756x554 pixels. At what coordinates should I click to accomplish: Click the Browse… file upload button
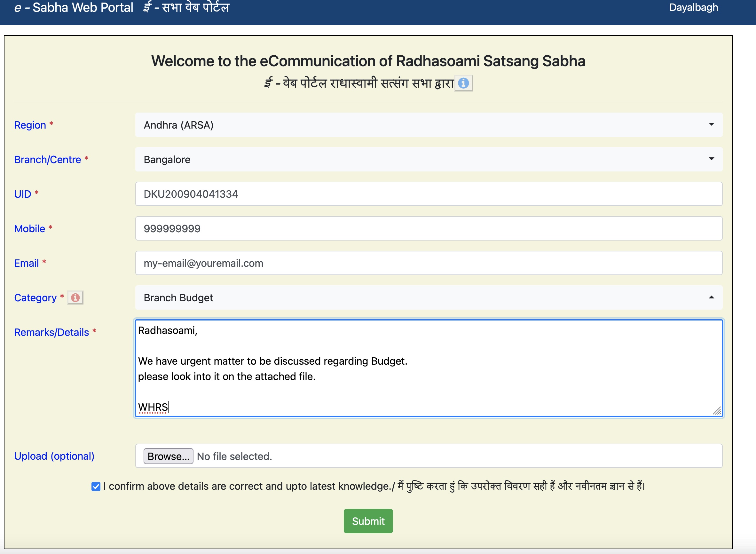coord(168,456)
